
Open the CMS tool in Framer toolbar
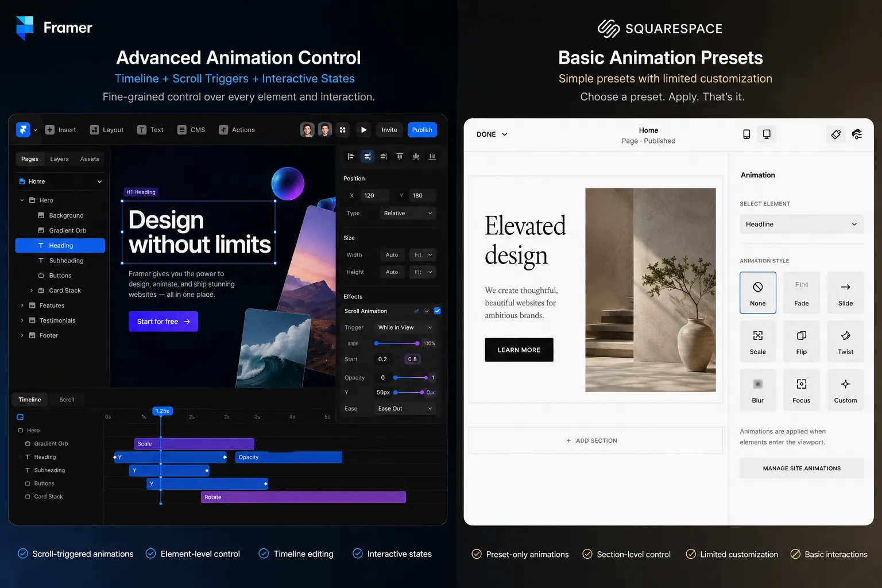point(191,130)
